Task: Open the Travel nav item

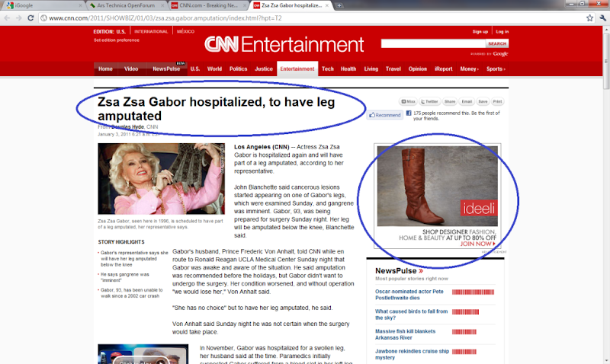Action: coord(393,69)
